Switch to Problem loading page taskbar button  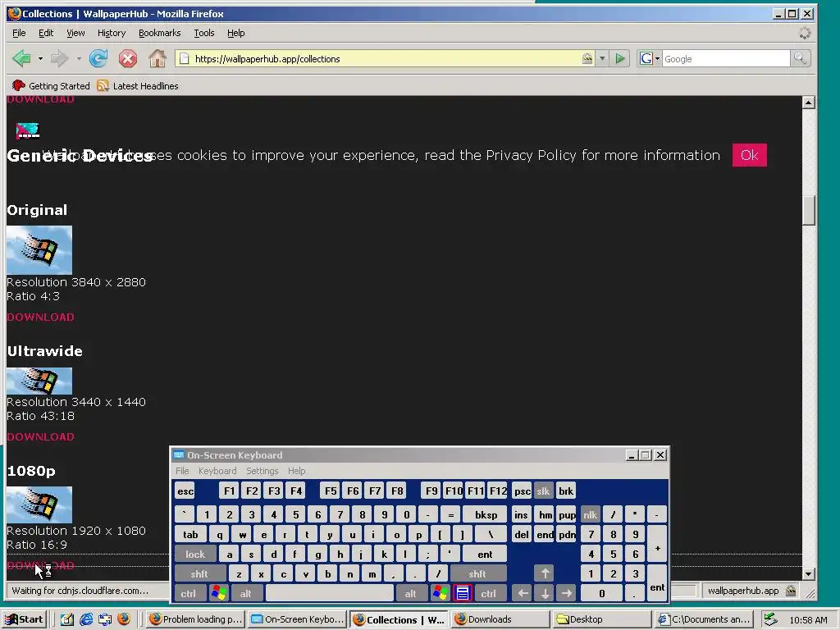point(195,619)
